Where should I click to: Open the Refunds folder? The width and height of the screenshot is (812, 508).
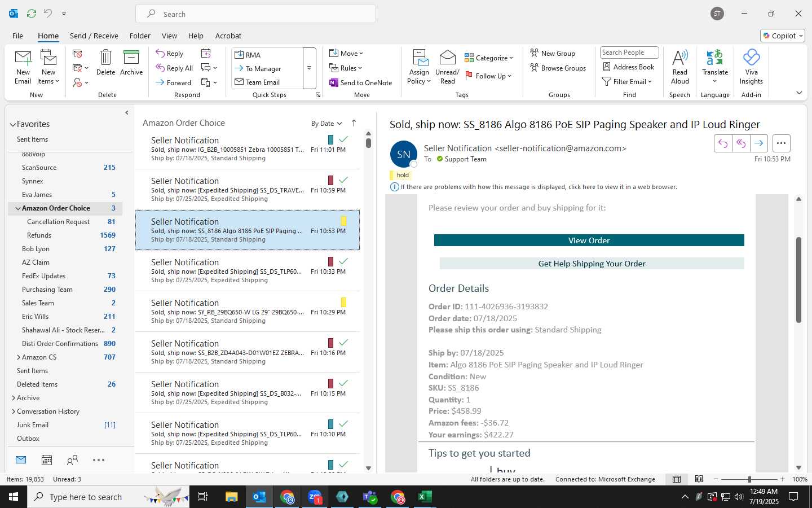(39, 235)
